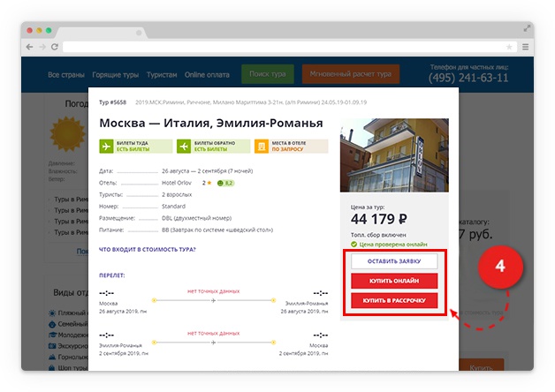Click the Купить в рассрочку button
Screen dimensions: 555x392
pos(394,301)
